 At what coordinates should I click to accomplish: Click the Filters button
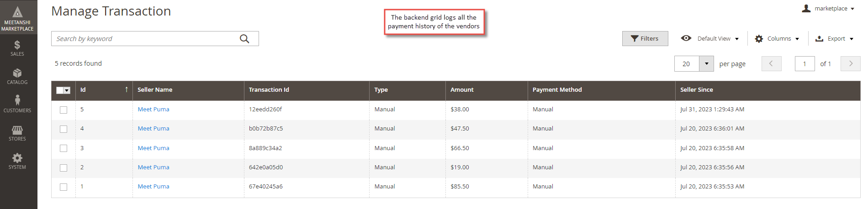645,39
